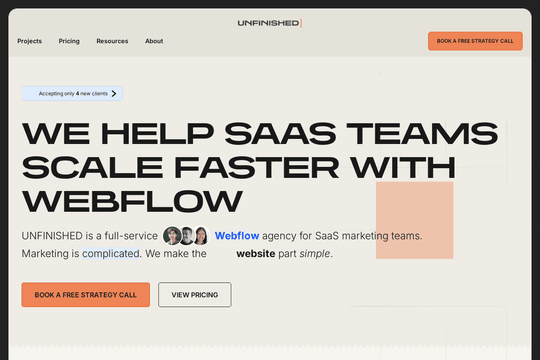
Task: Select the About nav link
Action: point(154,41)
